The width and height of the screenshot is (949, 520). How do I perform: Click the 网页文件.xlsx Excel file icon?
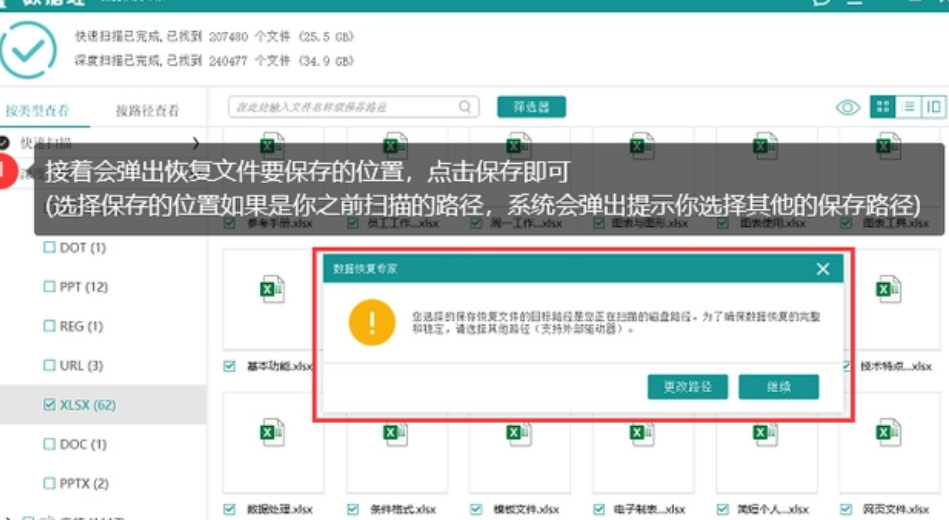pyautogui.click(x=888, y=434)
